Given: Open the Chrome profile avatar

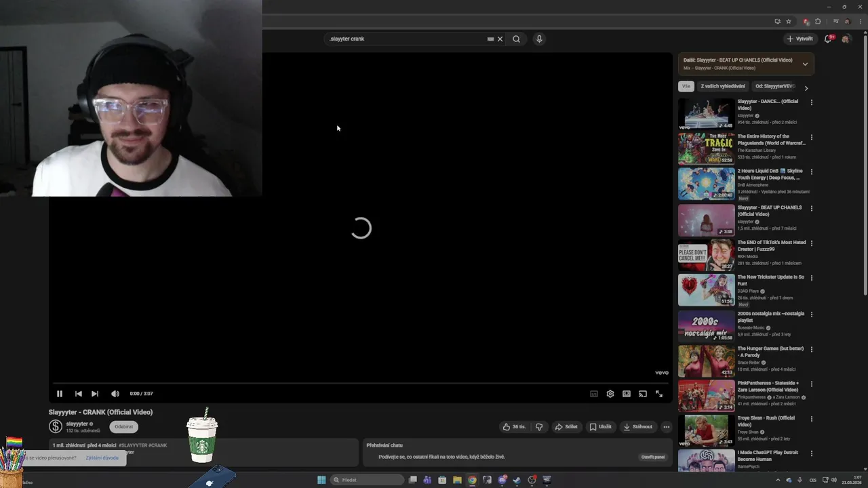Looking at the screenshot, I should [x=847, y=22].
